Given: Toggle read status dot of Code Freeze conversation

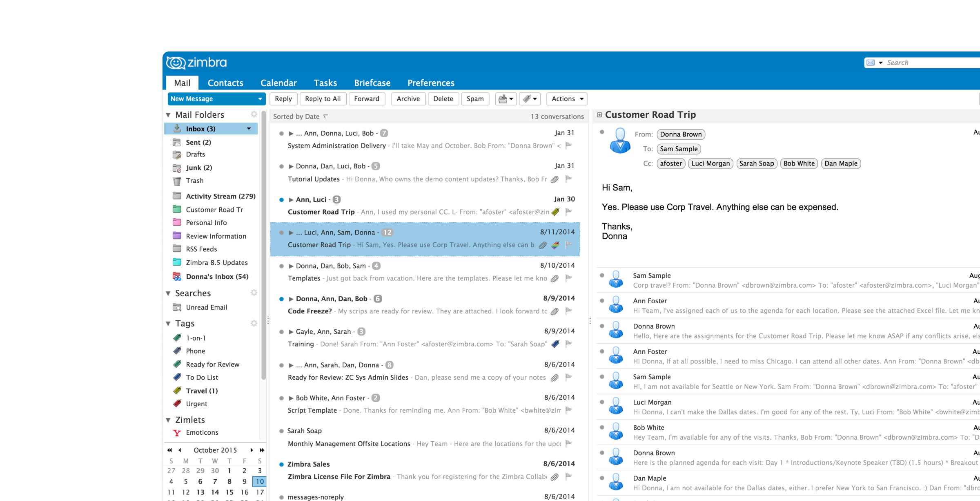Looking at the screenshot, I should [x=281, y=299].
